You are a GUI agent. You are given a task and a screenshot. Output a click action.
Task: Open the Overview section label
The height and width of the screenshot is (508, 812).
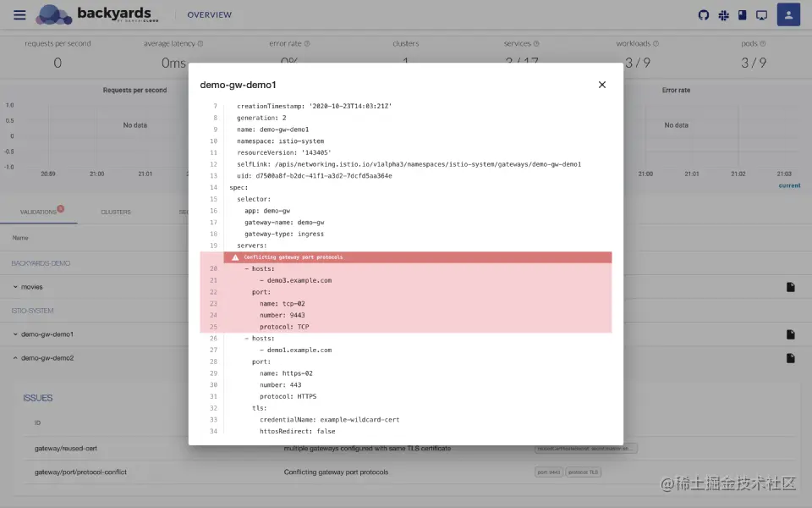pos(209,15)
